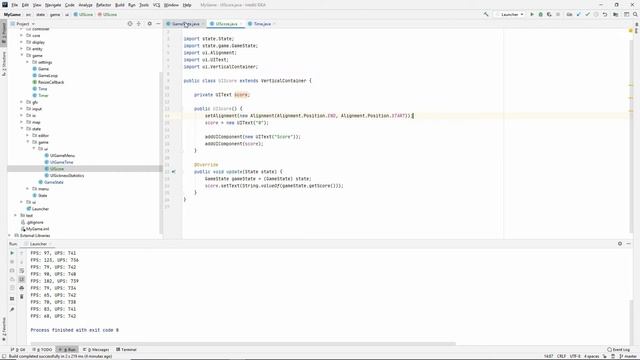Open the Event Log button
This screenshot has width=640, height=360.
coord(618,349)
